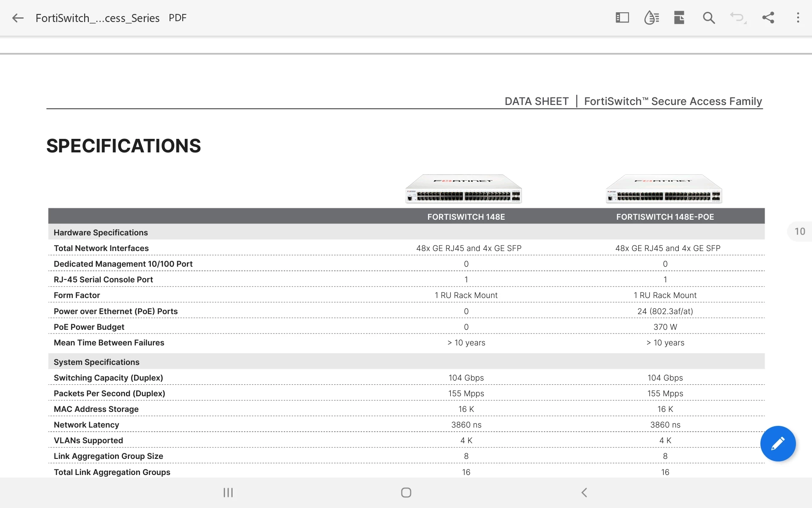Select Switching Capacity (Duplex) label
The width and height of the screenshot is (812, 508).
tap(108, 378)
